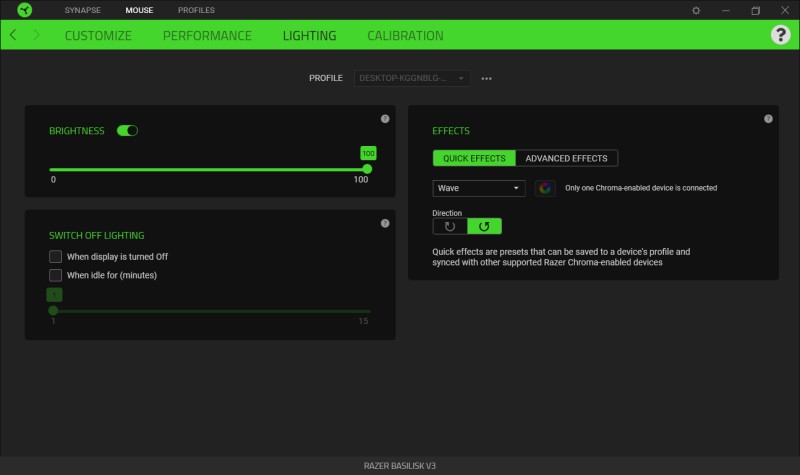Switch to the Mouse tab
Viewport: 800px width, 475px height.
pyautogui.click(x=139, y=10)
